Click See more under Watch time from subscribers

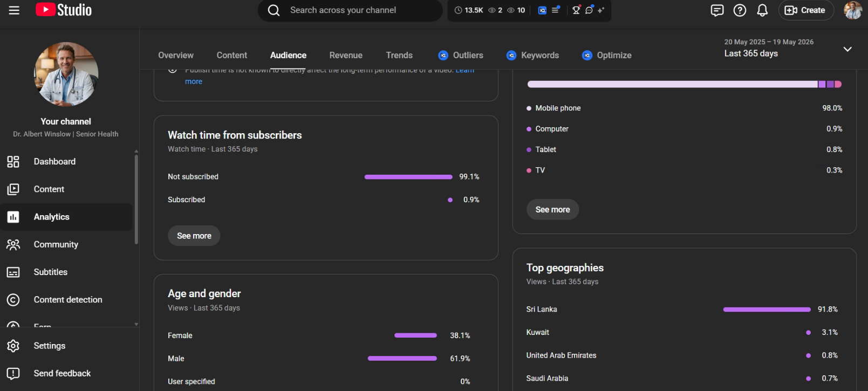(194, 236)
